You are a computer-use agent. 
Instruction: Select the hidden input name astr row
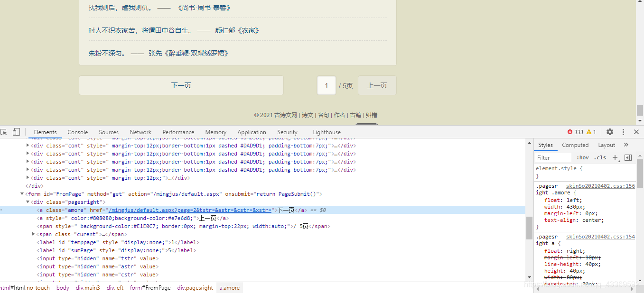[x=97, y=266]
